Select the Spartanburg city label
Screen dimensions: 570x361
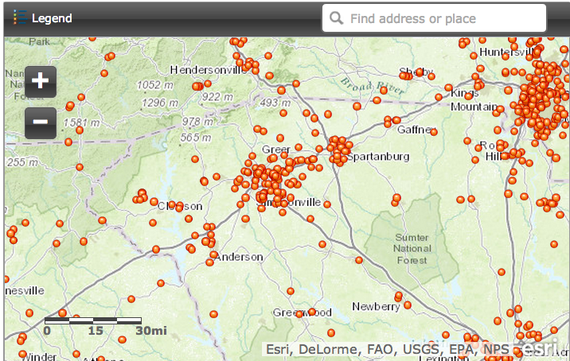click(378, 157)
